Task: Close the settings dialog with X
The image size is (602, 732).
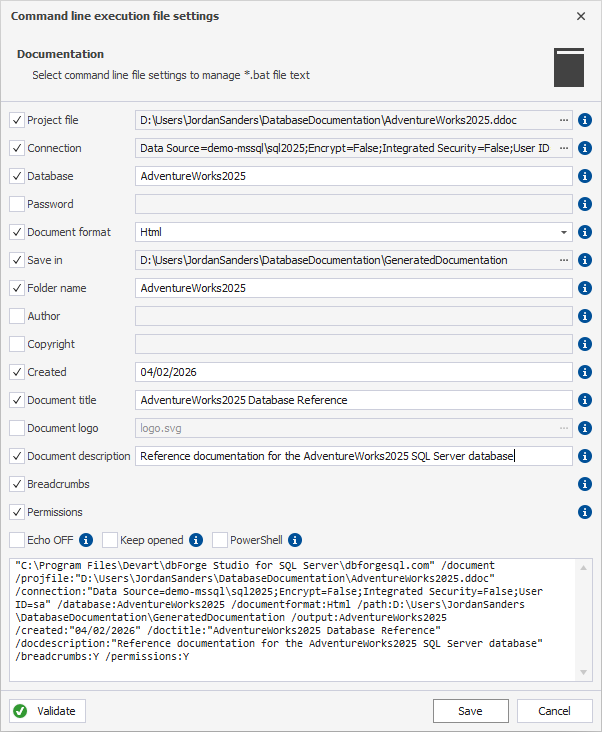Action: [x=581, y=16]
